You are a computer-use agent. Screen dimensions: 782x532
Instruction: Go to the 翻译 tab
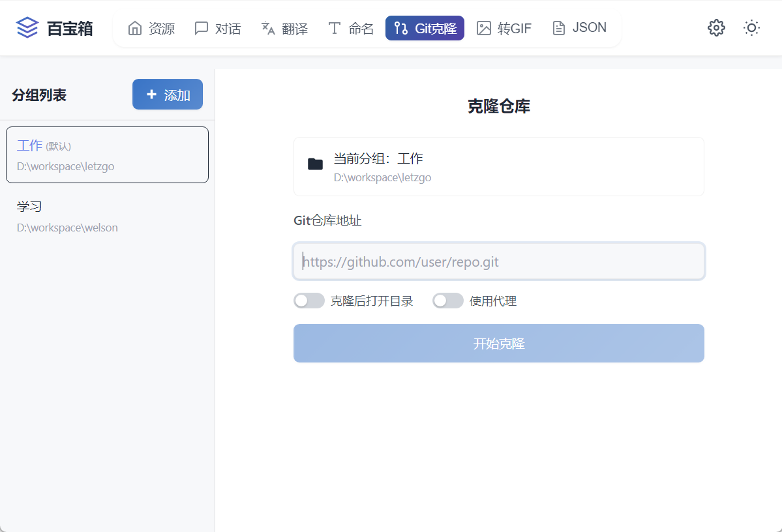click(284, 28)
